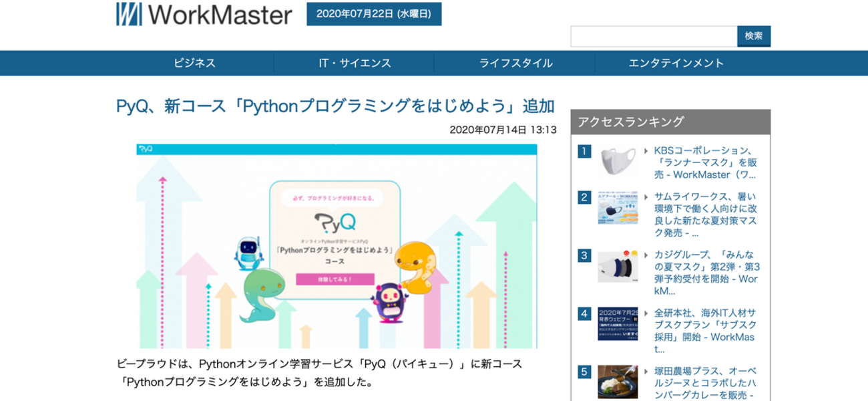Image resolution: width=868 pixels, height=401 pixels.
Task: Click the article paragraph about ビープラウド
Action: point(319,374)
